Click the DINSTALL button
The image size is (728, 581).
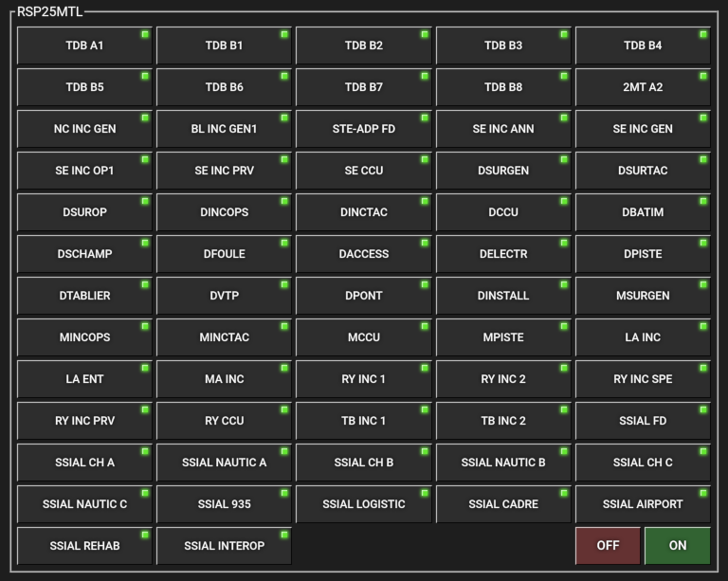pos(503,296)
